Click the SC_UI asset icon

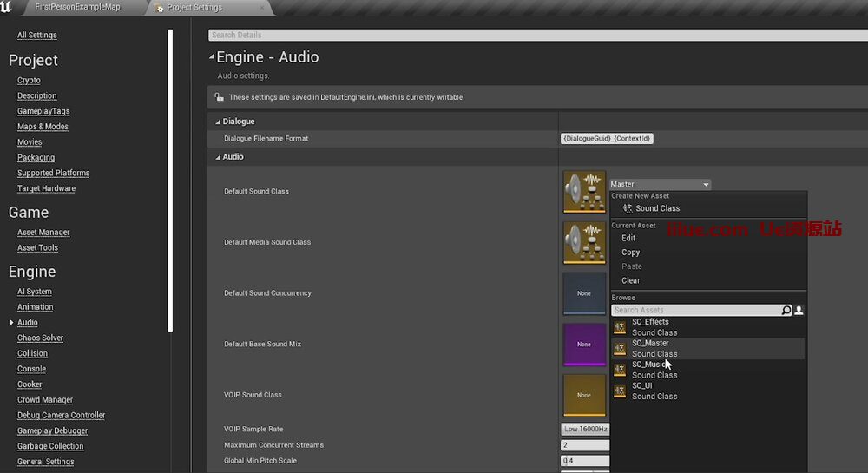[x=620, y=391]
